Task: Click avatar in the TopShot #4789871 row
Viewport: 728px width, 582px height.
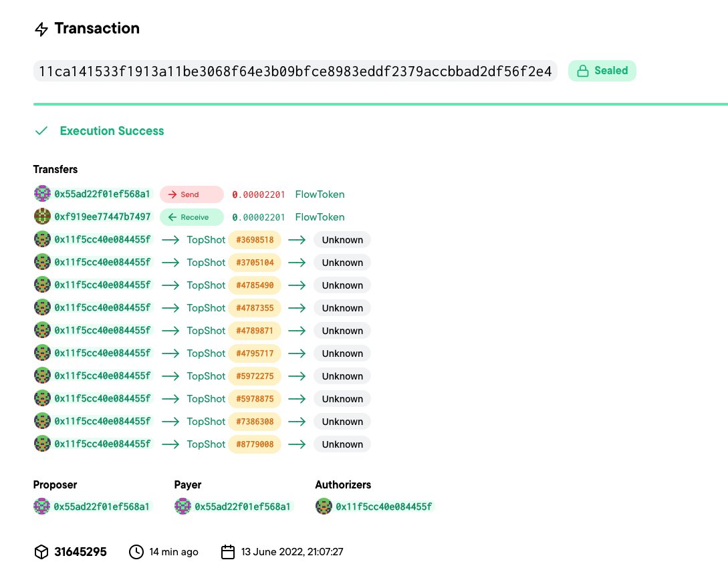Action: coord(42,330)
